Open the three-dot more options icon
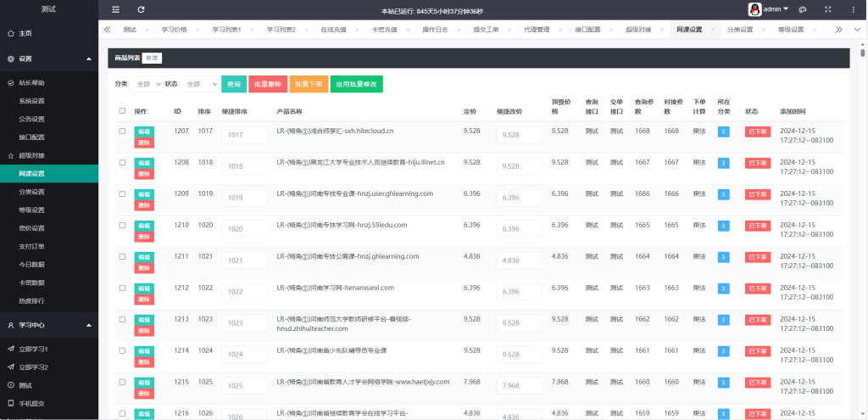This screenshot has height=420, width=868. 852,9
